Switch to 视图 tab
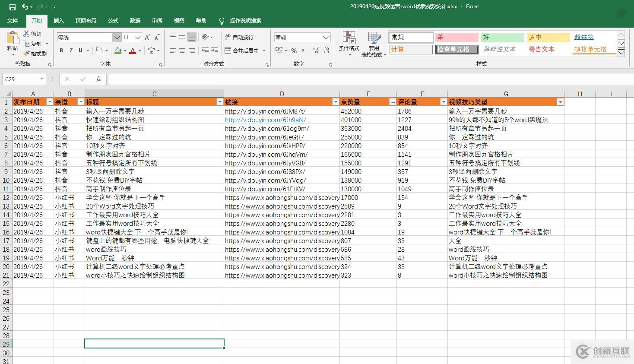The height and width of the screenshot is (364, 634). pos(179,21)
